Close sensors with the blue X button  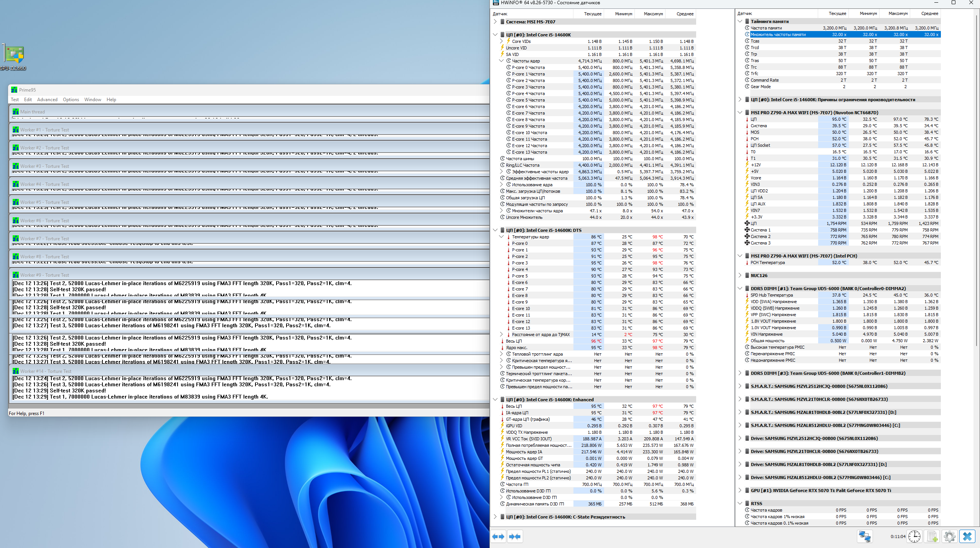pyautogui.click(x=967, y=537)
